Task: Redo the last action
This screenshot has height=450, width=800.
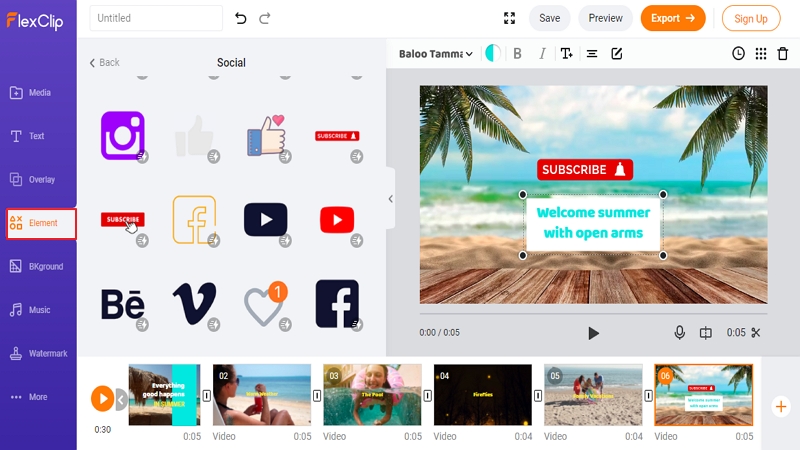Action: click(264, 18)
